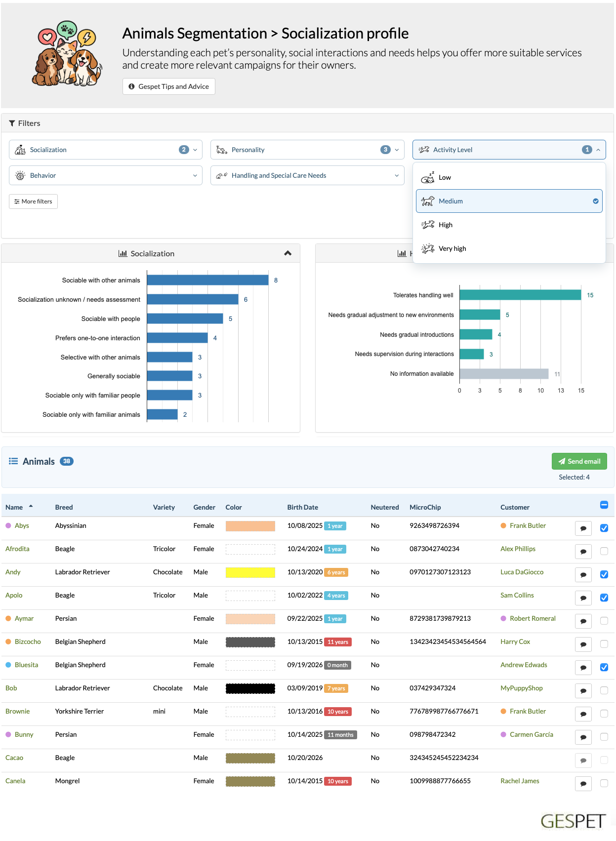Open comment bubble for Bluesita row

pos(583,668)
